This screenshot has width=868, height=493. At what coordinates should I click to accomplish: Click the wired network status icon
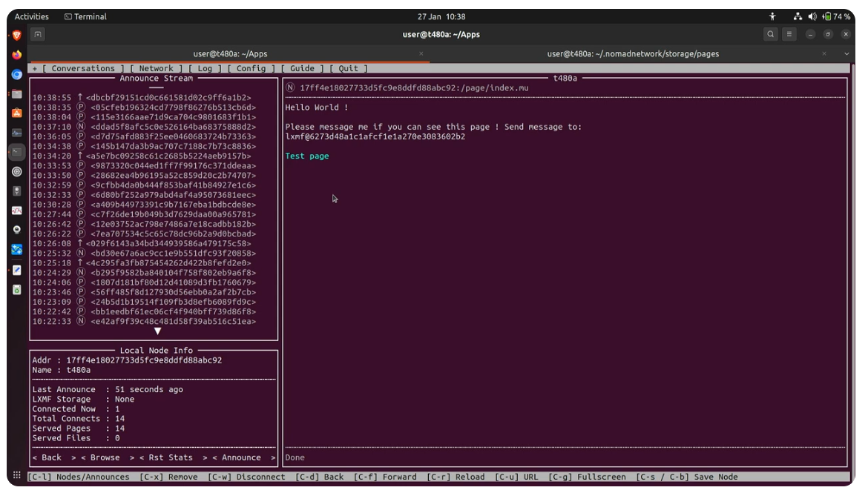pyautogui.click(x=798, y=16)
